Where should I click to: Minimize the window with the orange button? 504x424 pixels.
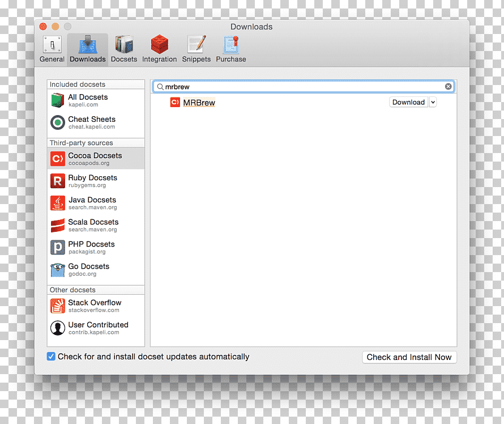55,27
